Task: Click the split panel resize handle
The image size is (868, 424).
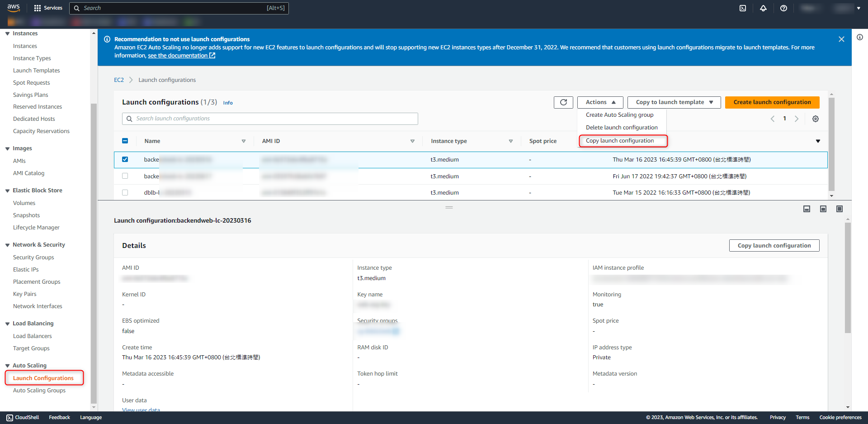Action: [x=449, y=207]
